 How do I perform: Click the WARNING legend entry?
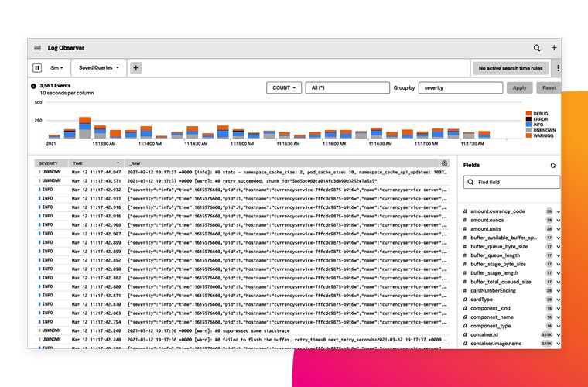click(539, 135)
